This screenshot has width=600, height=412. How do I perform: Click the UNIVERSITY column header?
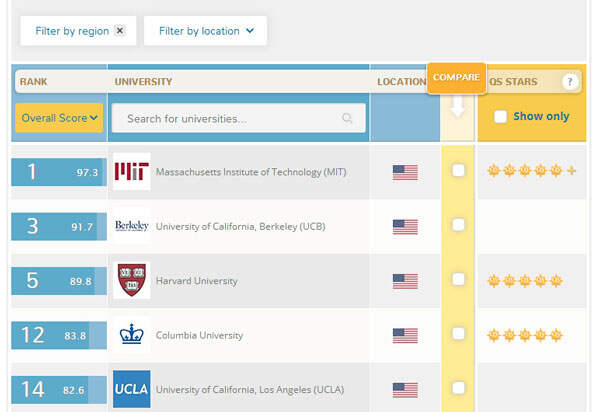143,82
